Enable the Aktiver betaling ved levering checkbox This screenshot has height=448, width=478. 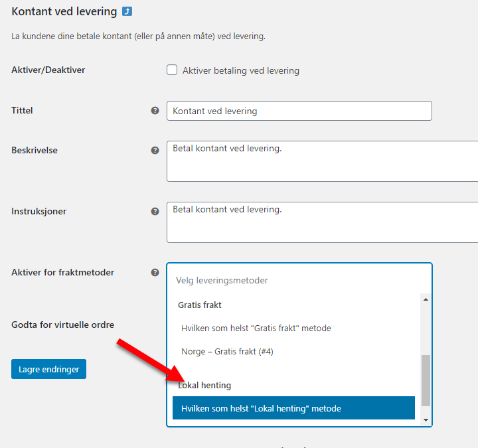click(172, 70)
